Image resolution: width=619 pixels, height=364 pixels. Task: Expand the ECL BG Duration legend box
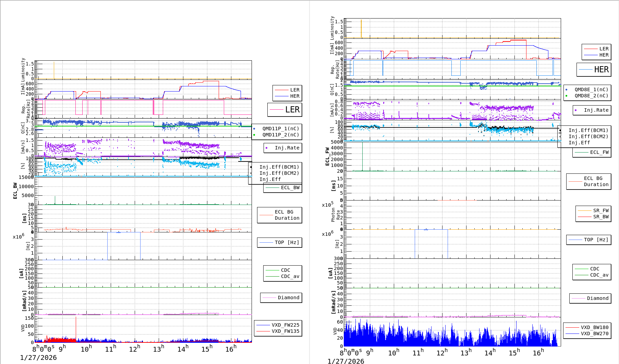tap(279, 215)
